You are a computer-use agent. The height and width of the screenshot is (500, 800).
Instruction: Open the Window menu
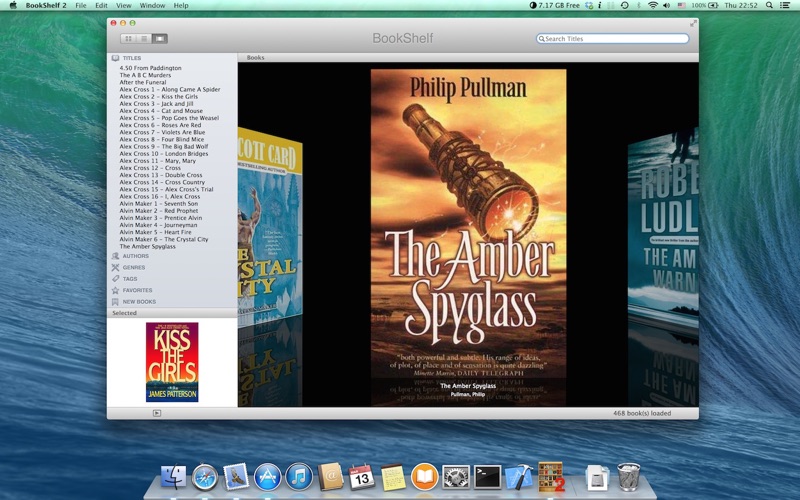[152, 5]
